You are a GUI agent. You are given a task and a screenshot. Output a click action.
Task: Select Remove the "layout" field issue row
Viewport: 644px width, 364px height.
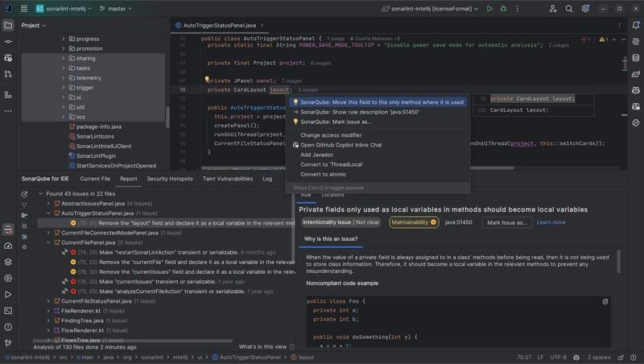click(x=166, y=223)
